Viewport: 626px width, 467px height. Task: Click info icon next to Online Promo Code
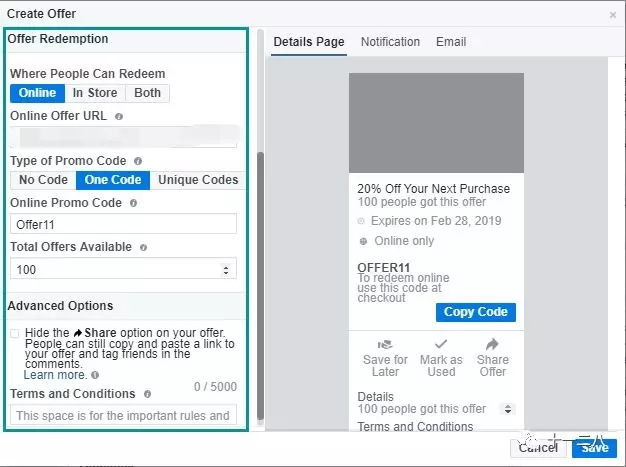[134, 203]
